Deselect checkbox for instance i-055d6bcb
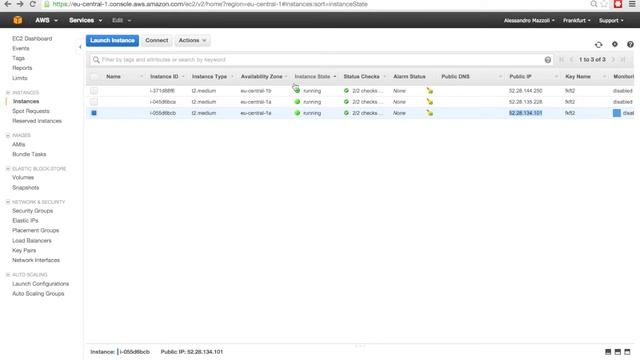Viewport: 640px width, 360px height. (x=94, y=113)
